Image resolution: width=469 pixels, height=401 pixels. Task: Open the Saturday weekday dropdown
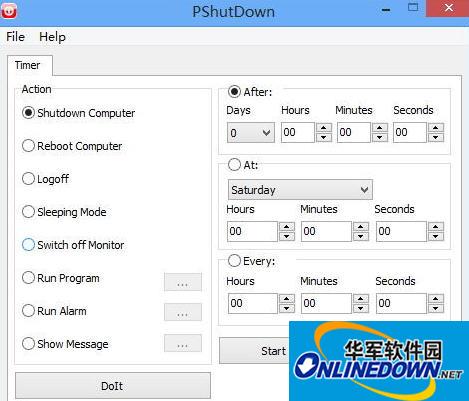click(x=300, y=190)
